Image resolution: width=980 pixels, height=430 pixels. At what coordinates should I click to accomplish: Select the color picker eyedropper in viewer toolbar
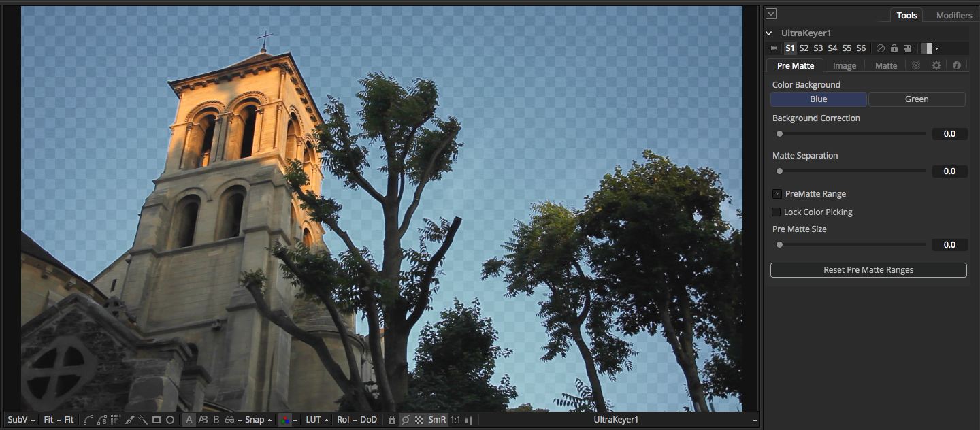129,420
